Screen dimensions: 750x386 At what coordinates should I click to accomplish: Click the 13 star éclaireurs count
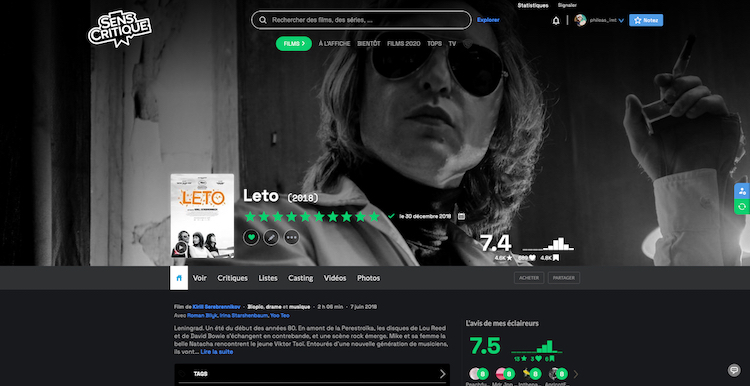(x=520, y=358)
